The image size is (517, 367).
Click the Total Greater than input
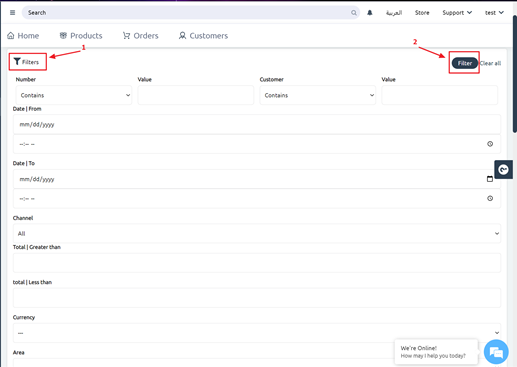click(x=257, y=263)
